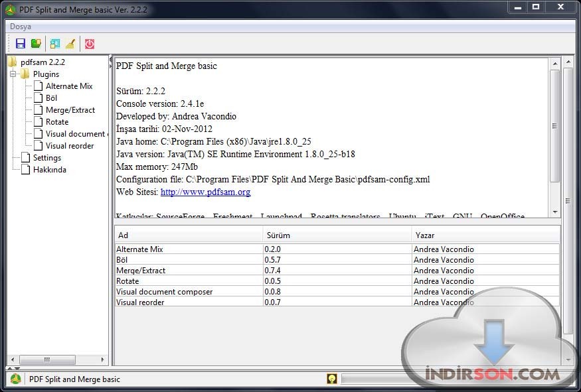Select the Alternate Mix row in plugin table
581x392 pixels.
(337, 249)
